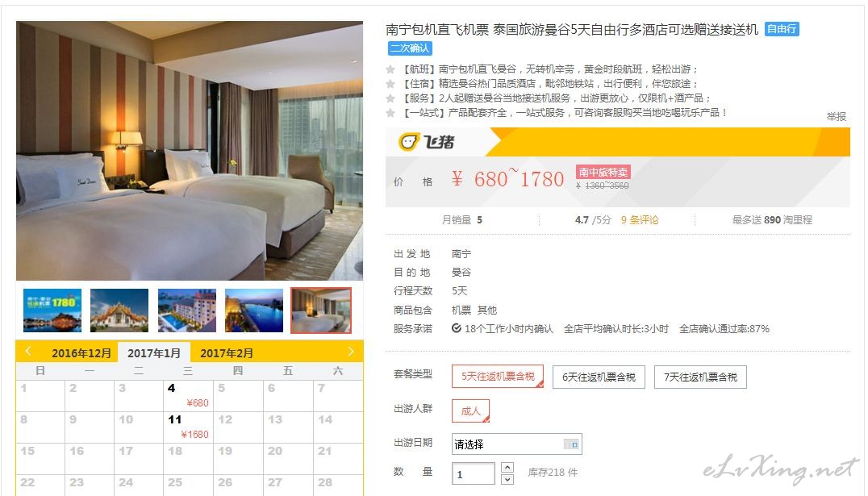Click the checkmark icon beside 18个工作小时内确认
868x496 pixels.
pos(456,328)
